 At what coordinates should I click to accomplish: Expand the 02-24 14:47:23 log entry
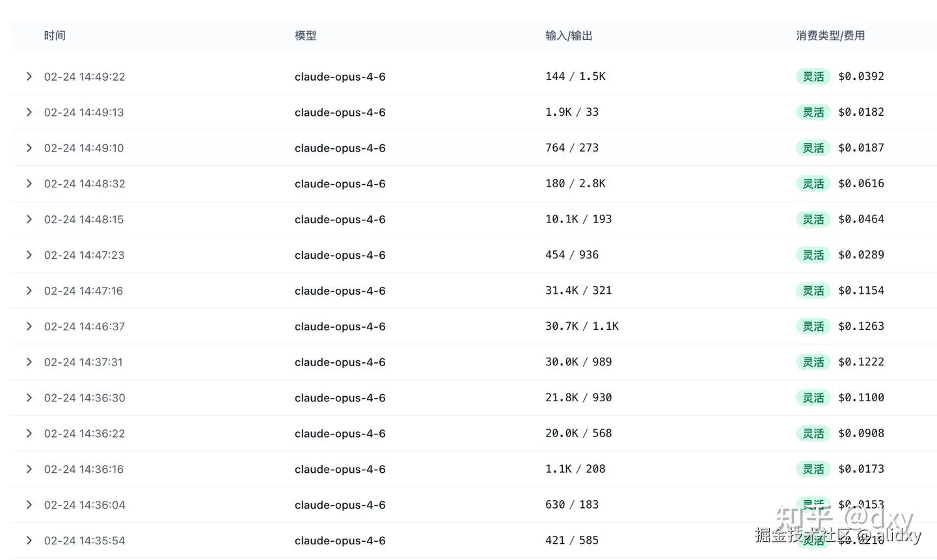tap(29, 255)
